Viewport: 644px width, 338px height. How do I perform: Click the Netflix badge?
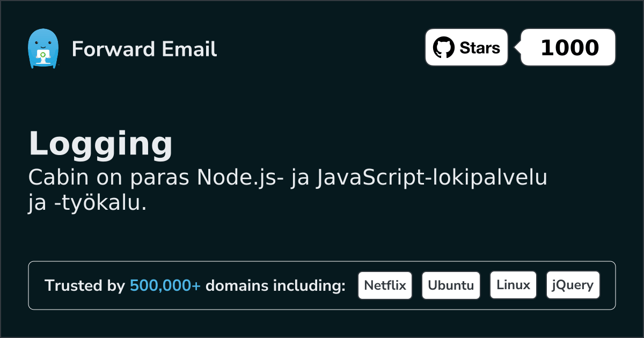(385, 285)
